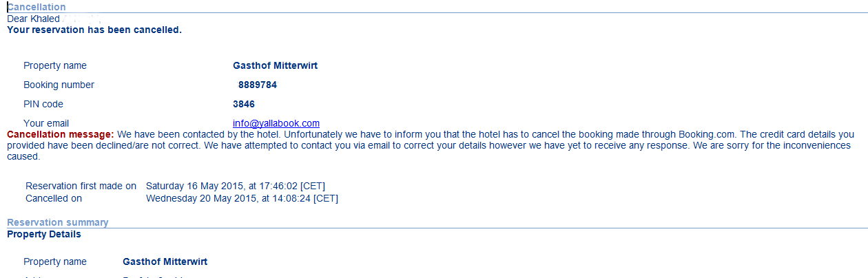Open the info@yallabook.com email link
Screen dimensions: 868x278
(276, 124)
